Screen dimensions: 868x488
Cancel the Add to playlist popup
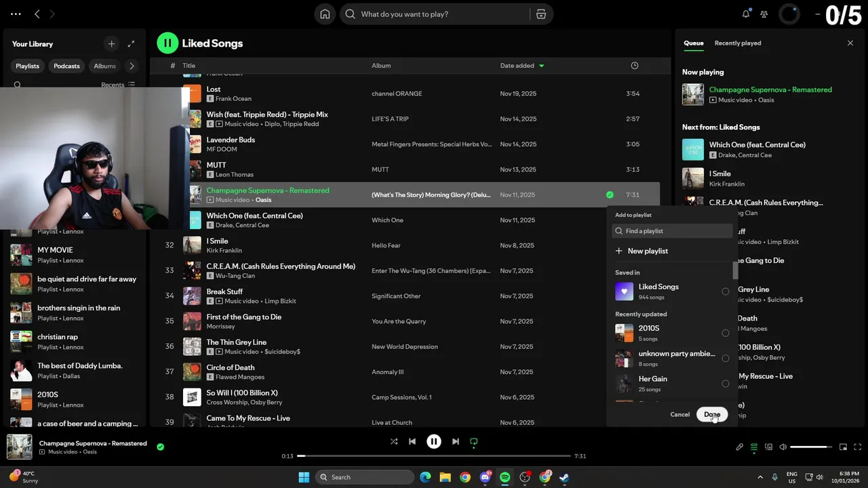click(x=680, y=414)
